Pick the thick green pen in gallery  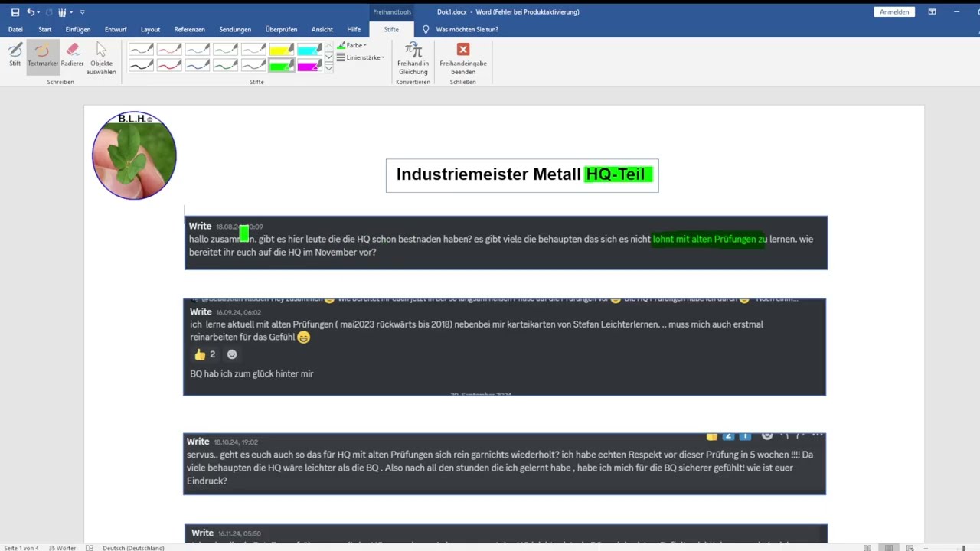(226, 65)
